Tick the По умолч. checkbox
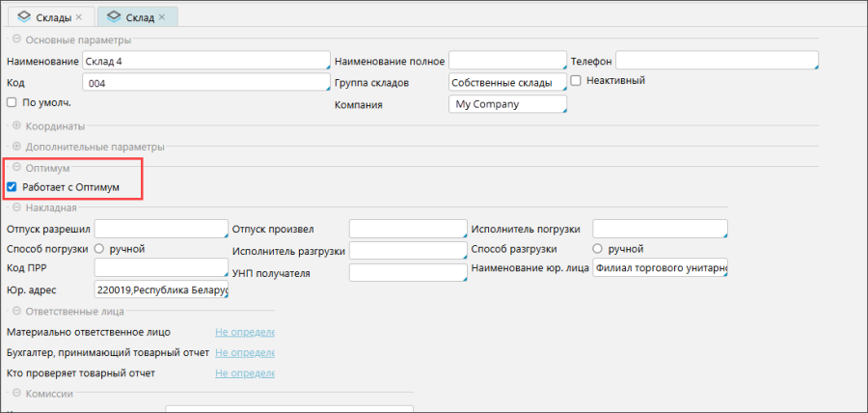 click(x=13, y=102)
